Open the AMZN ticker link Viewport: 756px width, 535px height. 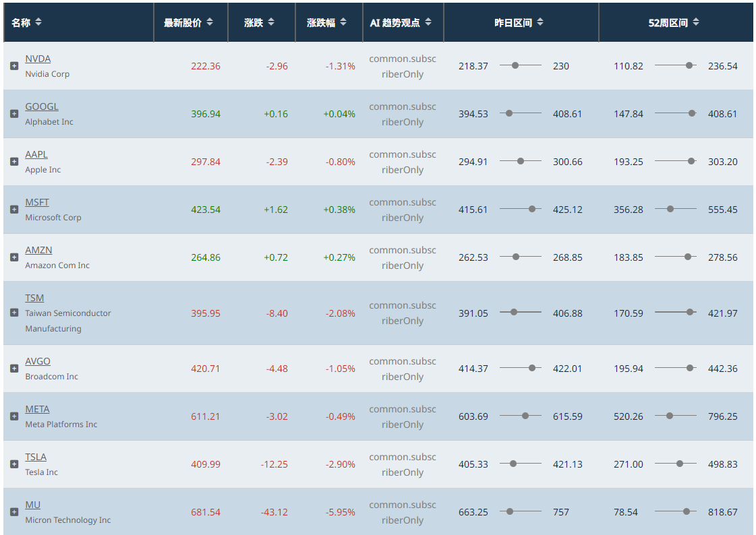[38, 250]
